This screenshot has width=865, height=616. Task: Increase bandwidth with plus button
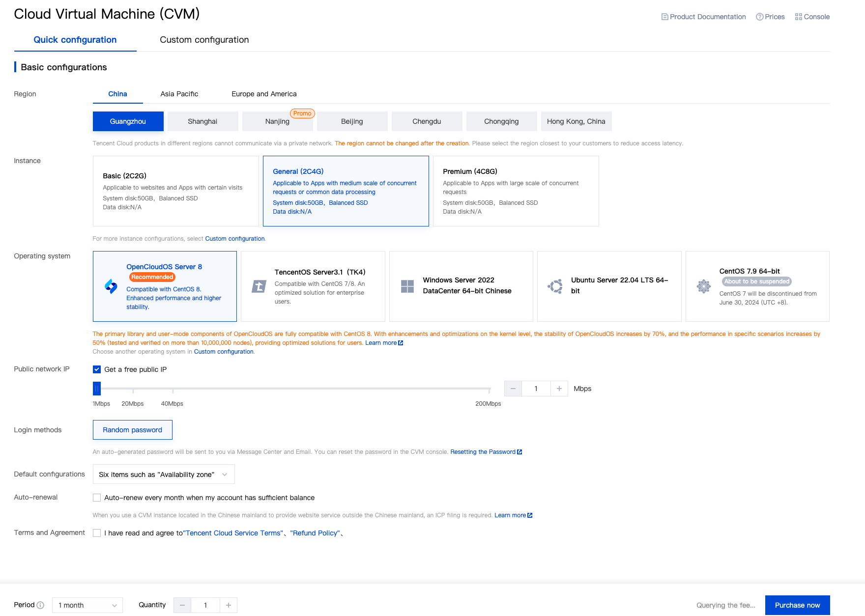click(559, 389)
